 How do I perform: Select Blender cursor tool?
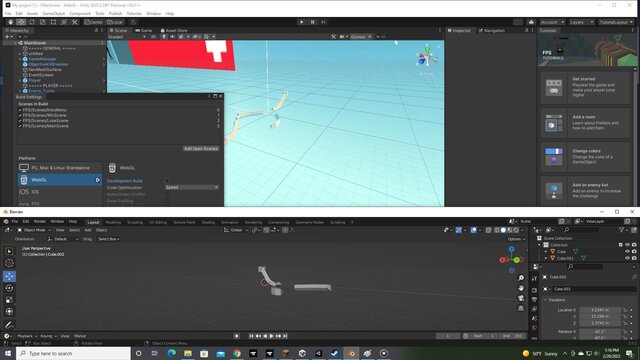tap(9, 263)
